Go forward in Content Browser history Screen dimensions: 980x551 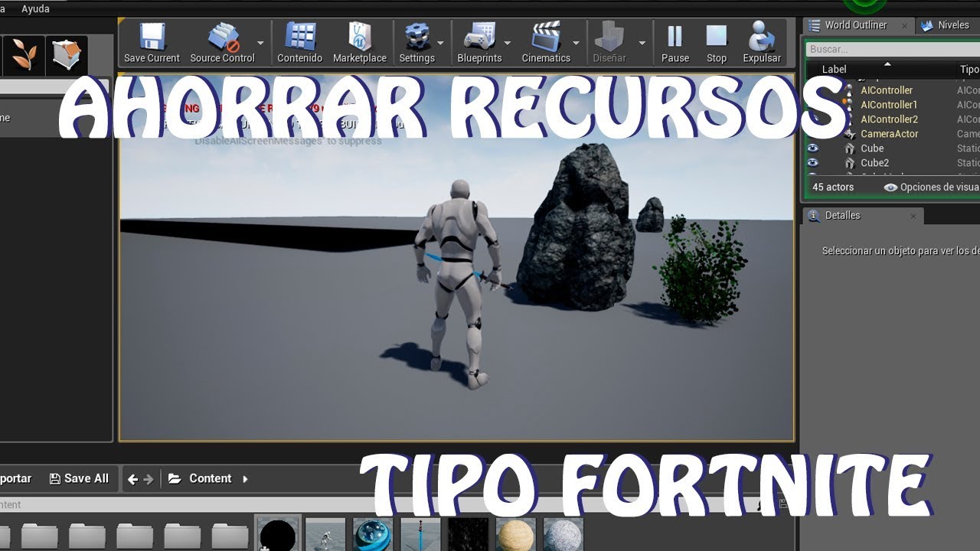149,479
